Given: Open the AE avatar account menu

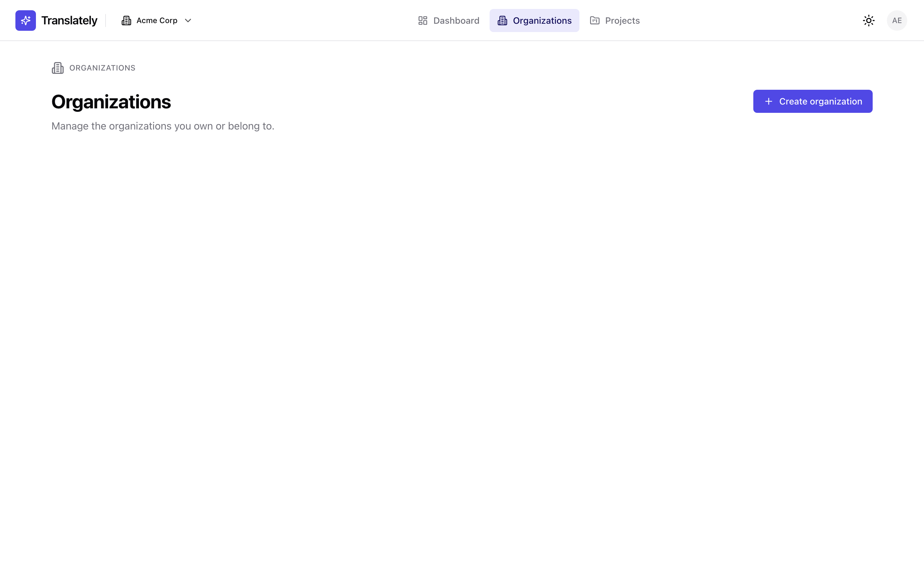Looking at the screenshot, I should [x=897, y=20].
